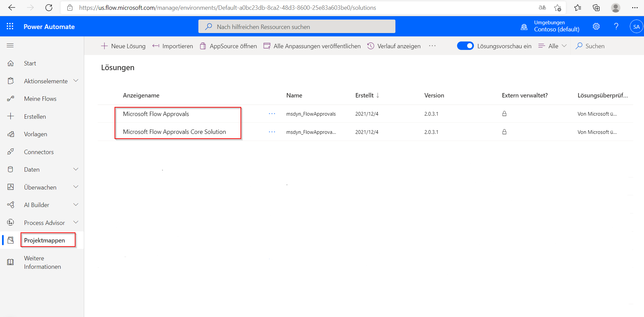This screenshot has width=644, height=317.
Task: Click the browser address bar URL
Action: [228, 7]
